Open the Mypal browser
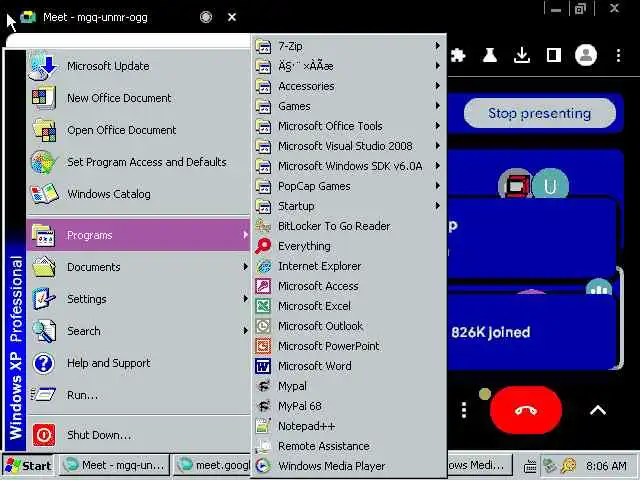This screenshot has width=640, height=480. tap(349, 386)
